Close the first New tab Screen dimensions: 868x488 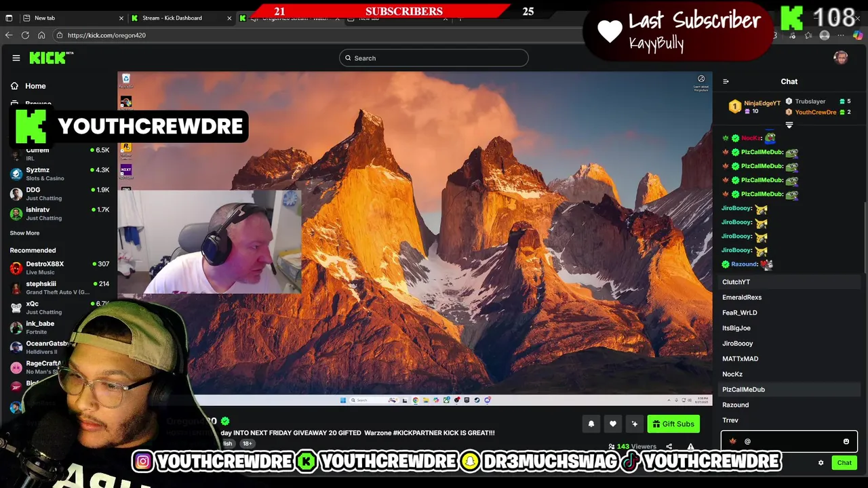click(121, 18)
